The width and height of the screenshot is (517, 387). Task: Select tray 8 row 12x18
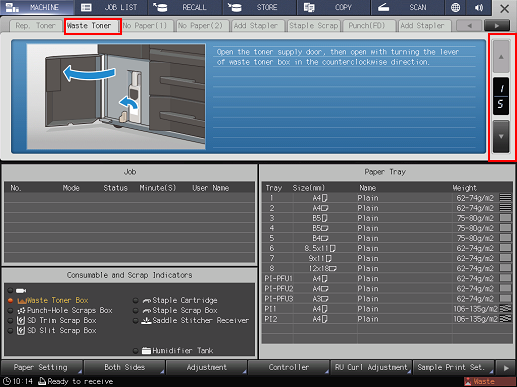[x=387, y=268]
